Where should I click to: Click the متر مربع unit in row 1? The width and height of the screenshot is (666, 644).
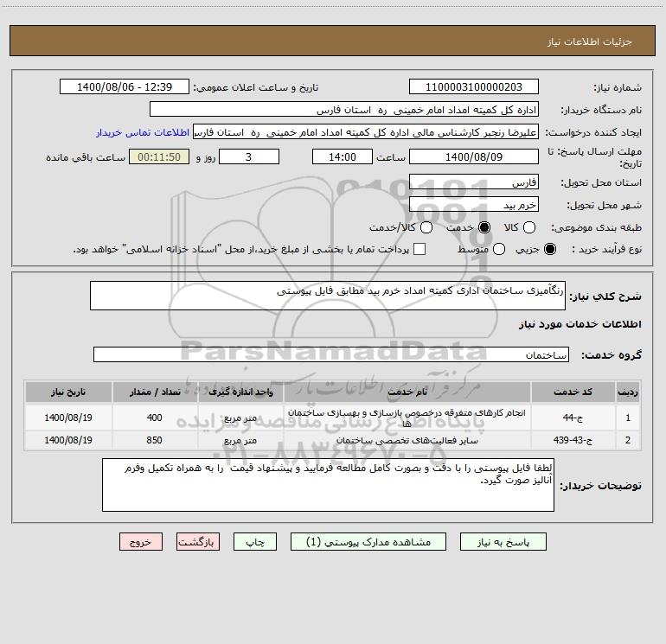[240, 418]
